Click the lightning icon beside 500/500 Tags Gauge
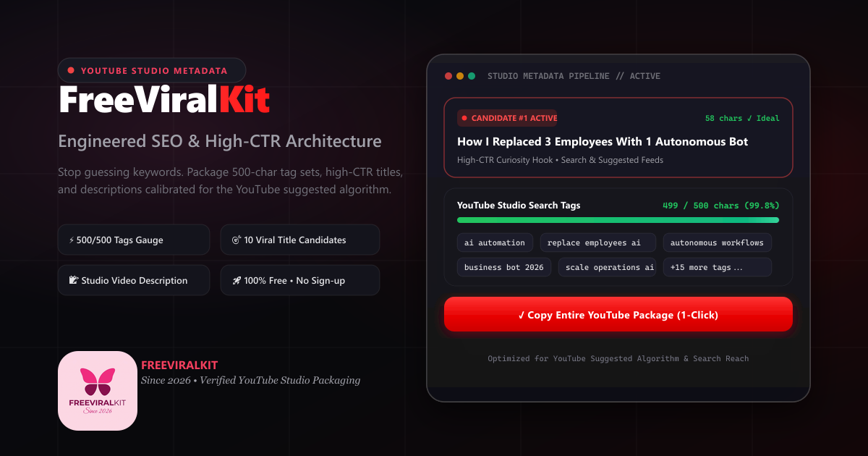Viewport: 868px width, 456px height. coord(72,240)
